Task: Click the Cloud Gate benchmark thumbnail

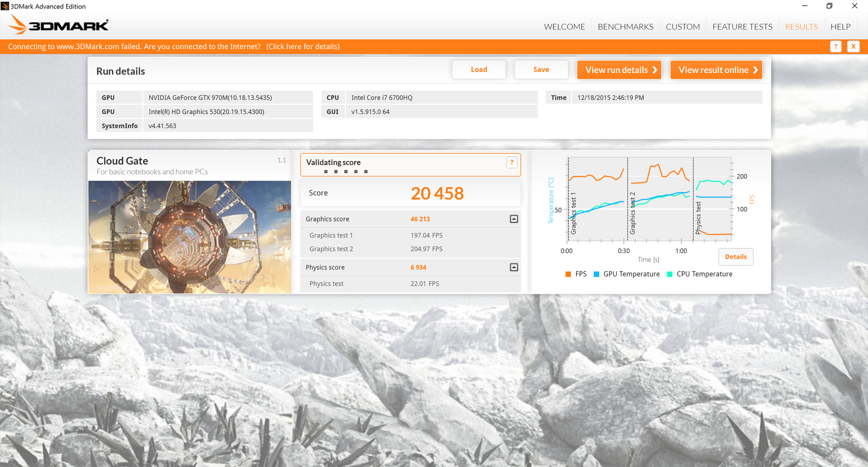Action: pyautogui.click(x=190, y=237)
